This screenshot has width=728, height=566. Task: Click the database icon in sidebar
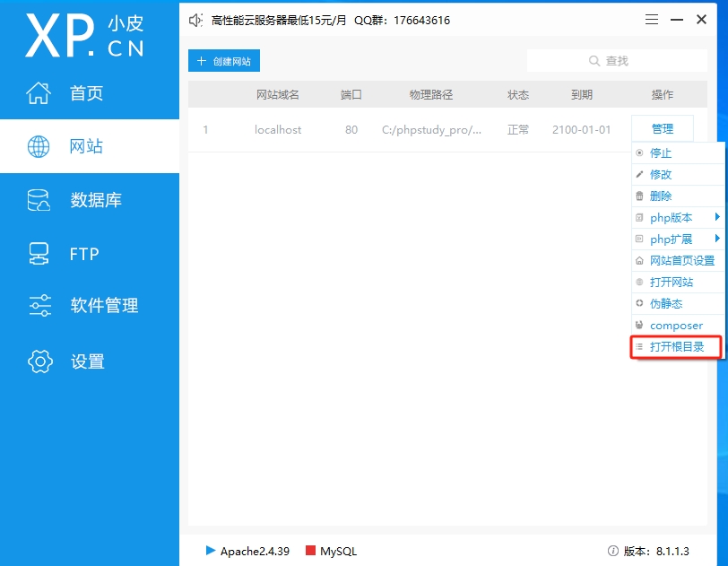coord(39,200)
